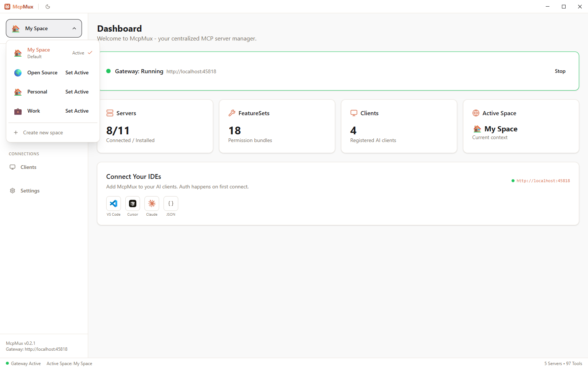588x368 pixels.
Task: Click the Claude connection icon
Action: point(152,203)
